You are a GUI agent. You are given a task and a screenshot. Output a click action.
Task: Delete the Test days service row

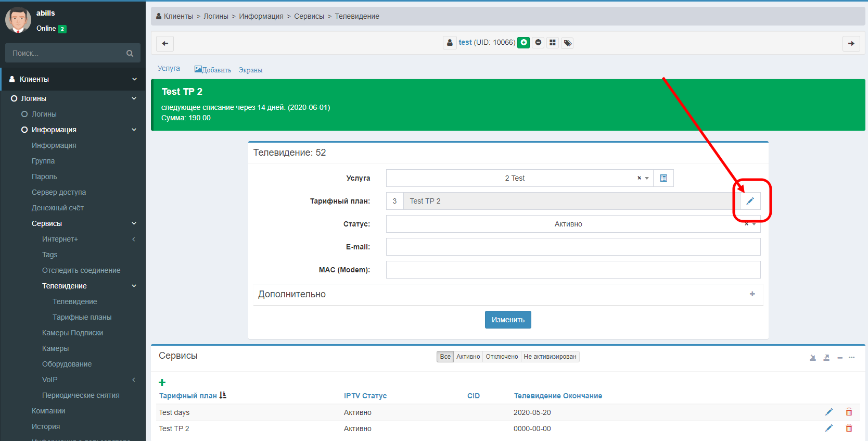[x=849, y=412]
